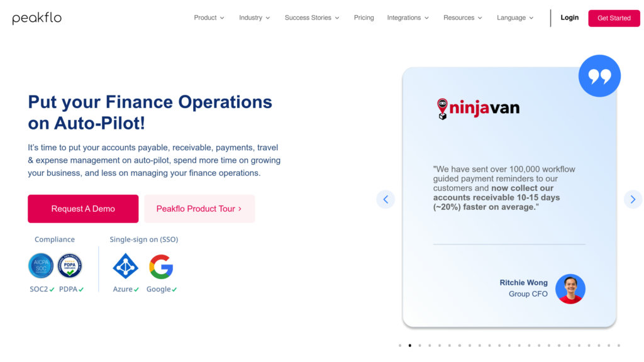Open the Success Stories menu

(312, 18)
